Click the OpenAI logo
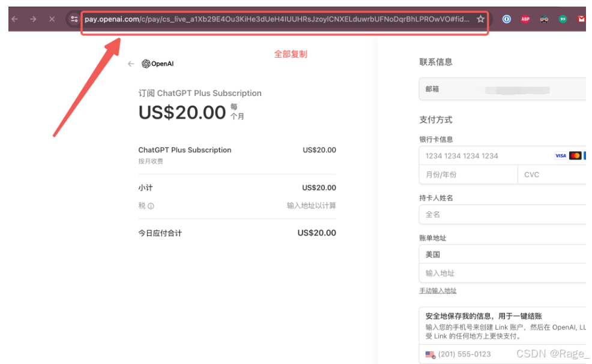The image size is (592, 364). click(x=158, y=64)
